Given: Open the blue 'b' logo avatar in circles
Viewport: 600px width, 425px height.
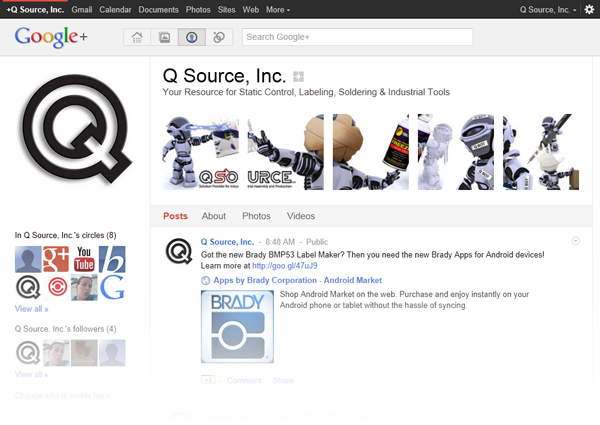Looking at the screenshot, I should (x=112, y=259).
